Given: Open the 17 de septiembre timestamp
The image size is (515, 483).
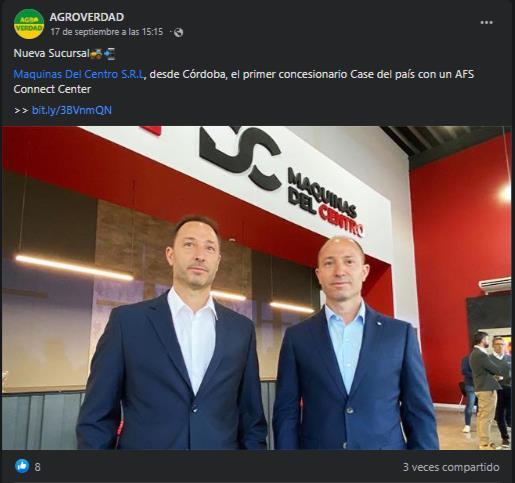Looking at the screenshot, I should coord(107,32).
